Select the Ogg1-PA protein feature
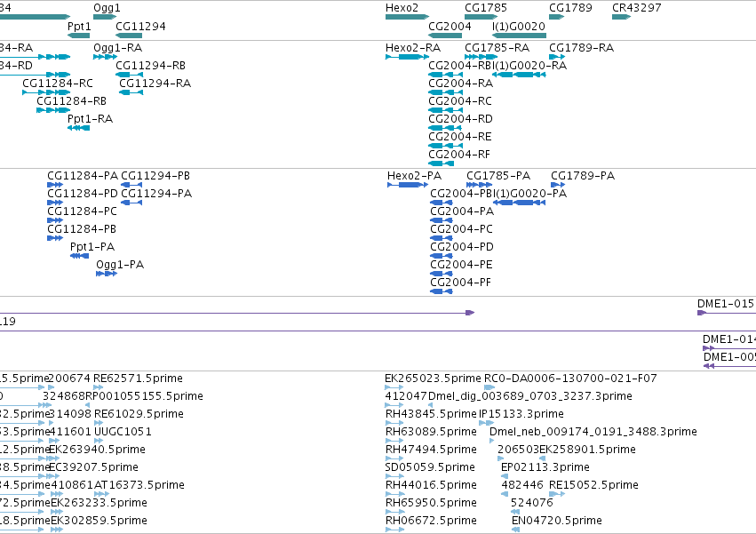756x534 pixels. click(x=107, y=274)
